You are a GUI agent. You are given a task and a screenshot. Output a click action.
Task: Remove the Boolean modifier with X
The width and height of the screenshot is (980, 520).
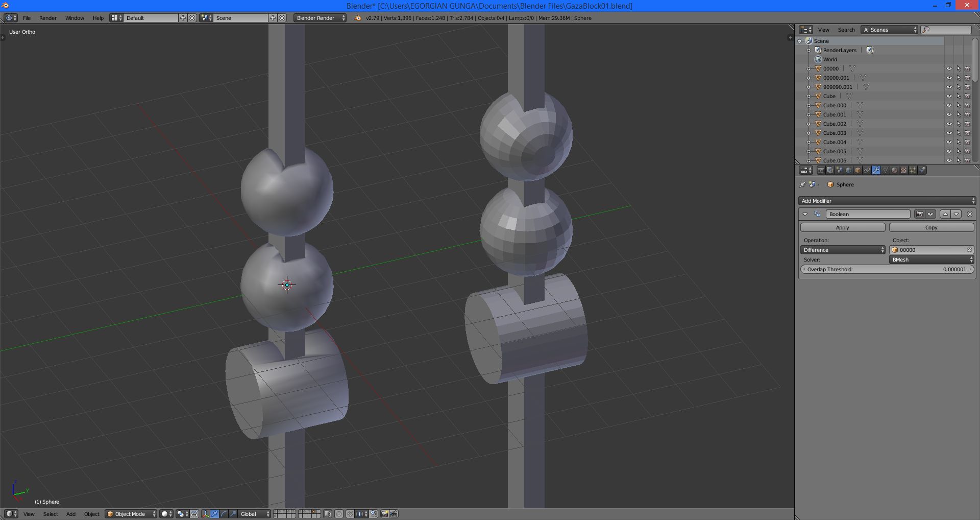(x=970, y=214)
